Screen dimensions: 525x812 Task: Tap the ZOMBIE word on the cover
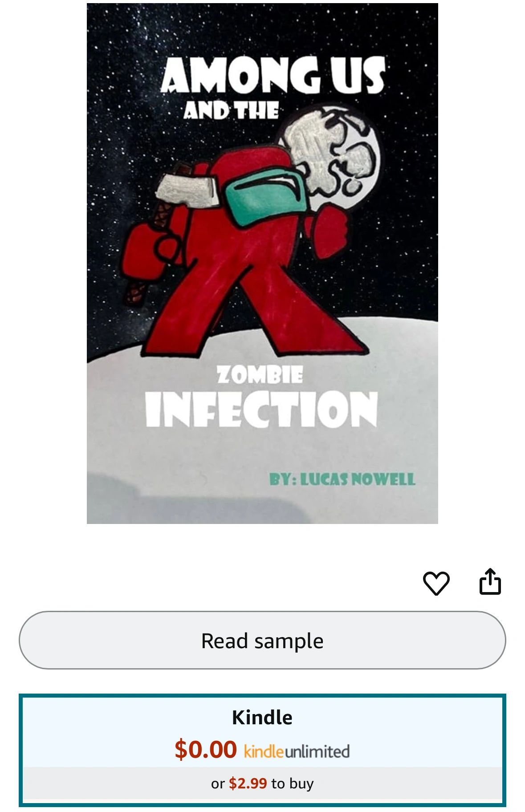tap(260, 375)
